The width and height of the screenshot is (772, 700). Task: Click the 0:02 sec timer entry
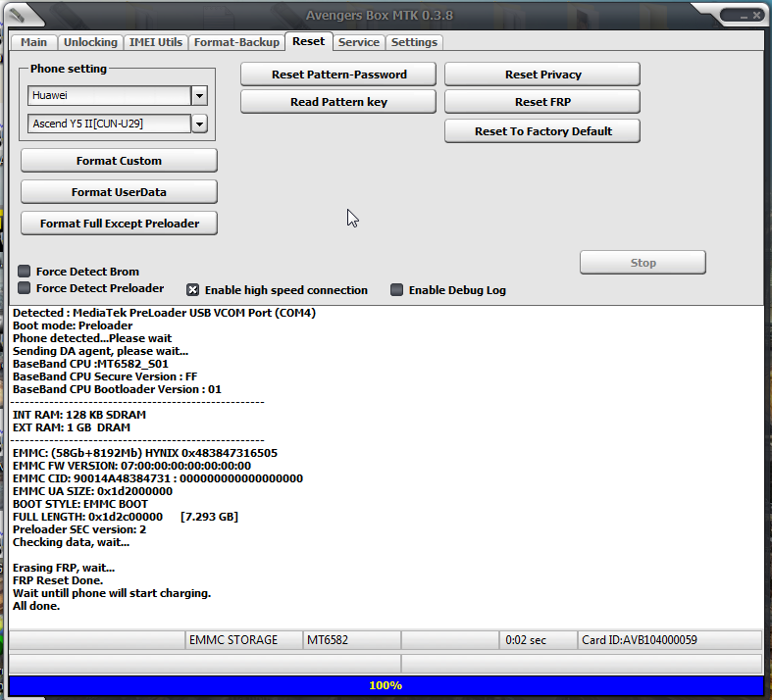539,640
